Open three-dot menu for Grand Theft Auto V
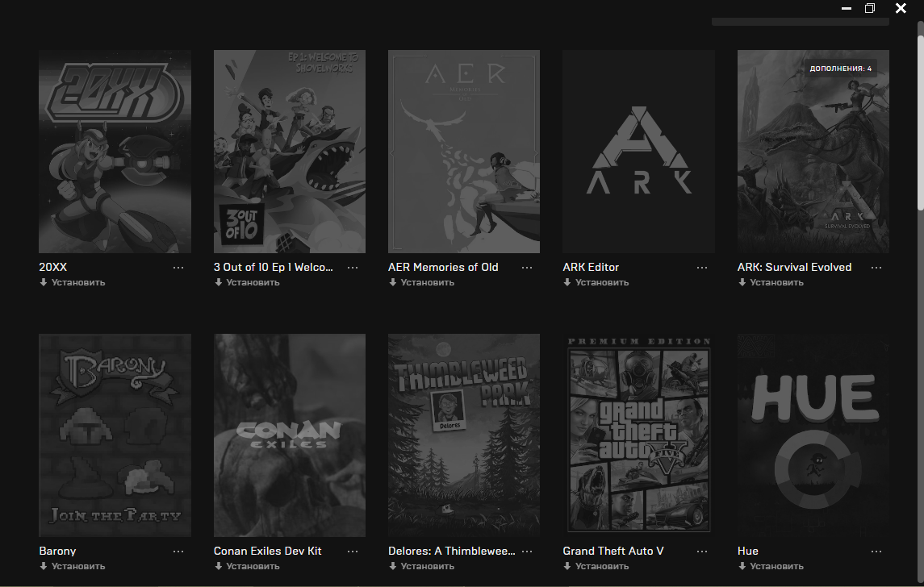The image size is (924, 587). click(x=702, y=552)
